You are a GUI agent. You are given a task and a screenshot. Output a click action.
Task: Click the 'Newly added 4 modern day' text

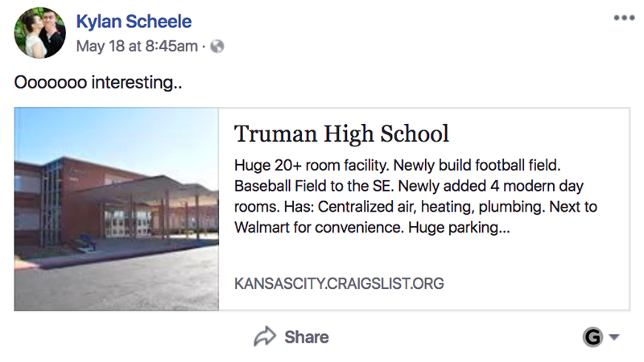pos(492,187)
